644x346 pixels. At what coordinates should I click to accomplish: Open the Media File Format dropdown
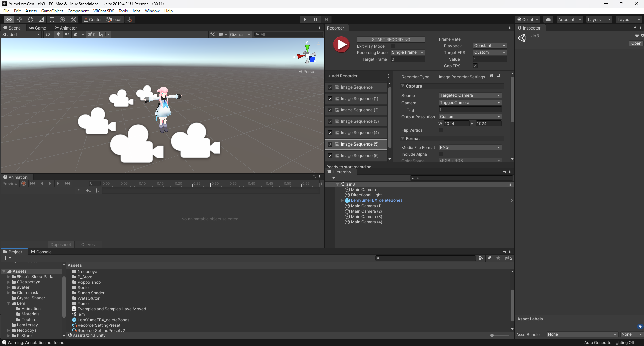click(470, 147)
